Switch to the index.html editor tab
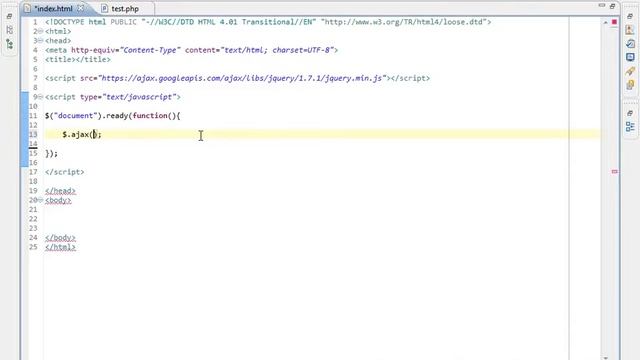Image resolution: width=640 pixels, height=360 pixels. (x=53, y=9)
